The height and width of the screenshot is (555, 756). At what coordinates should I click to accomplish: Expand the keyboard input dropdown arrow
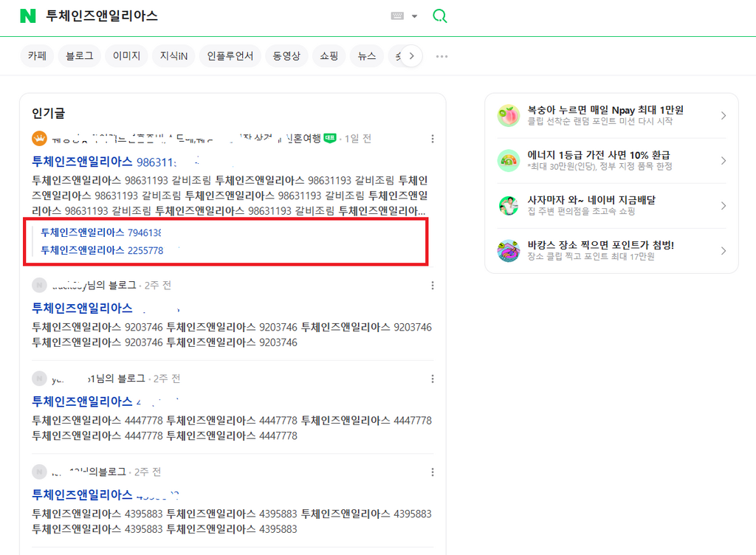[415, 16]
